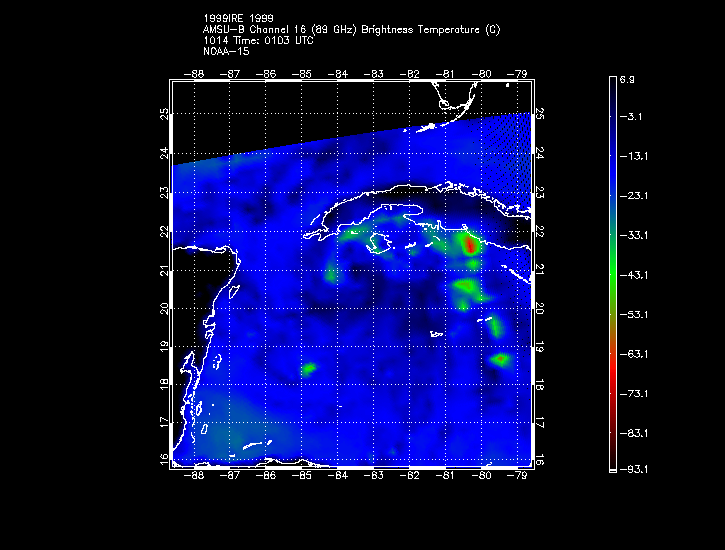The width and height of the screenshot is (725, 550).
Task: Click the red-green spot near 18.7N 79.5W
Action: tap(500, 359)
